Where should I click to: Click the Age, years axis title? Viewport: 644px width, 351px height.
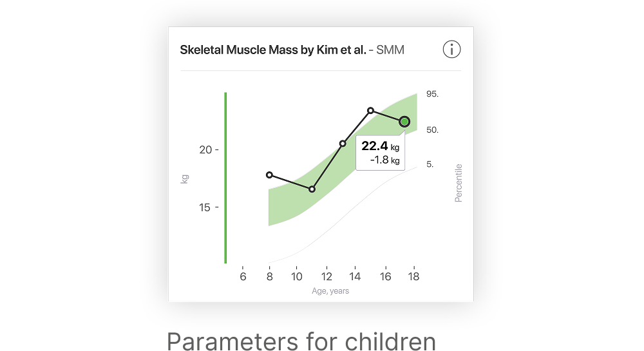click(330, 291)
